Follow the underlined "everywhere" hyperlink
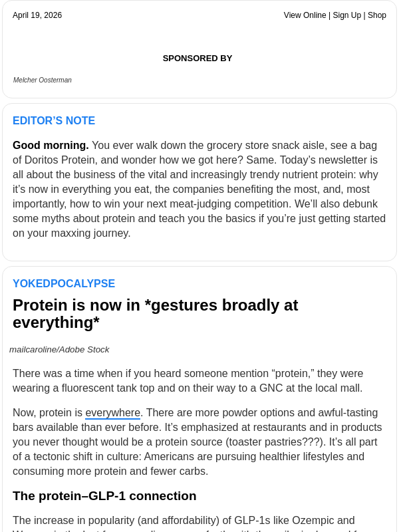 pos(112,412)
